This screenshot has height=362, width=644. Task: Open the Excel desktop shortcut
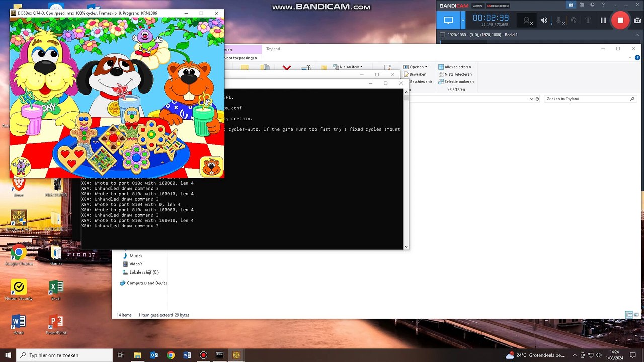(56, 290)
